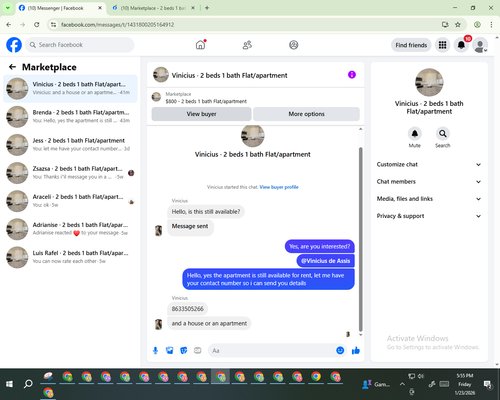Attach a photo using the image icon
This screenshot has width=500, height=400.
[169, 350]
